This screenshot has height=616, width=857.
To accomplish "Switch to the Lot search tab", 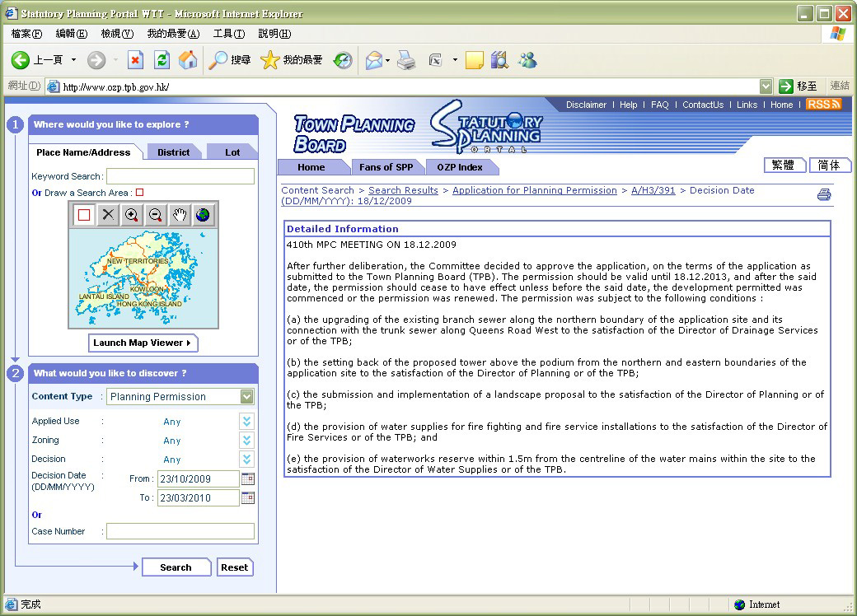I will coord(232,152).
